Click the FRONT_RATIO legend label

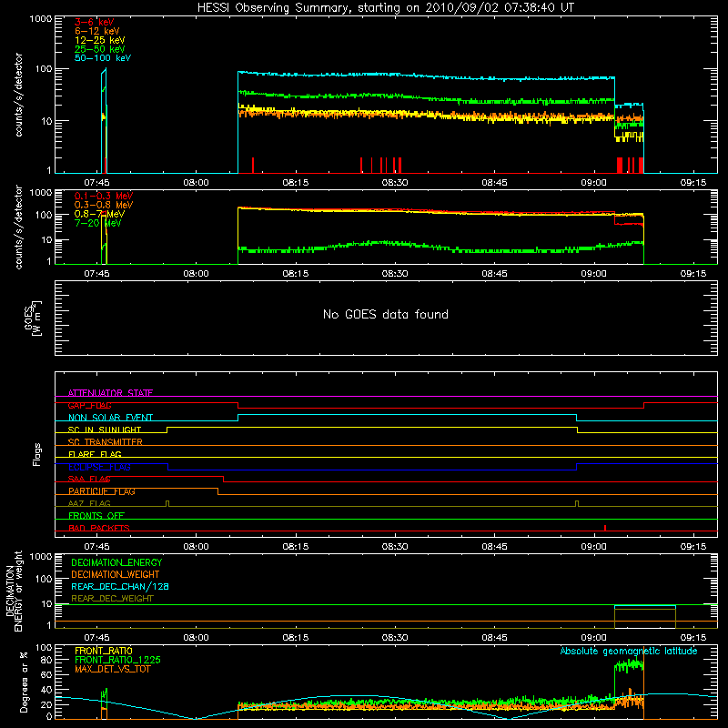(x=104, y=651)
